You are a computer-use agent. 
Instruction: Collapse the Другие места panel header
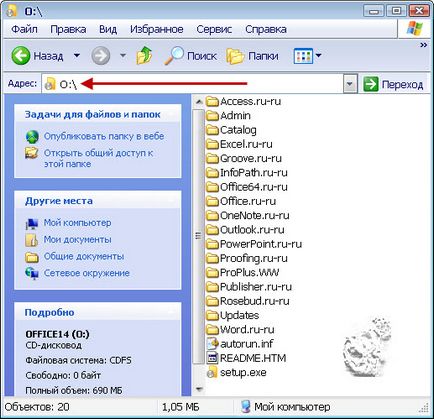[x=98, y=201]
